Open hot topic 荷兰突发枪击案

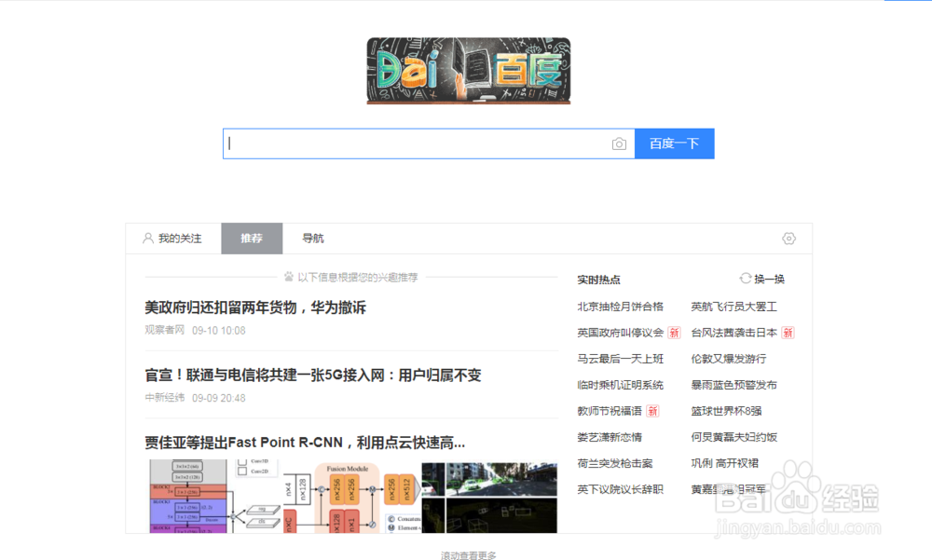pos(614,464)
